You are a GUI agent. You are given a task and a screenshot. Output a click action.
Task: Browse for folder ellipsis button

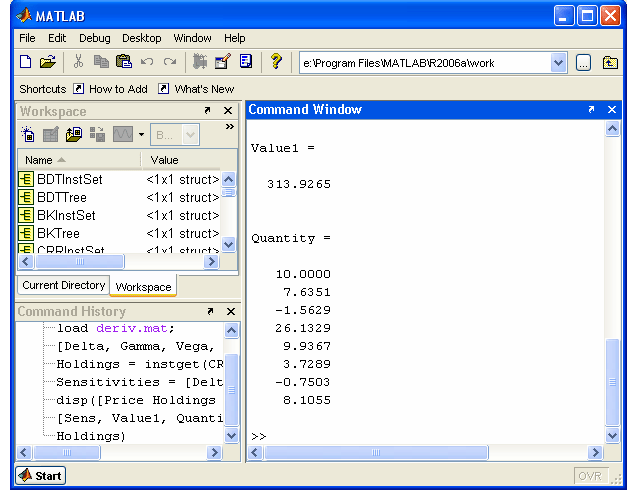tap(584, 63)
